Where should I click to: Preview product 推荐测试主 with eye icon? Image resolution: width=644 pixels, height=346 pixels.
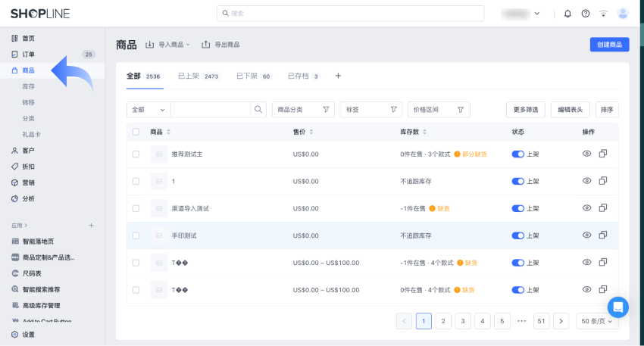tap(586, 154)
